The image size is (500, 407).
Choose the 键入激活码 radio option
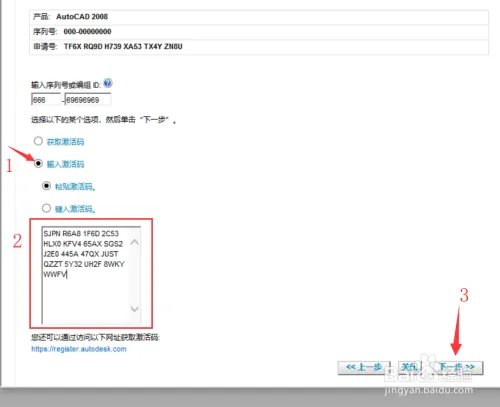[46, 208]
